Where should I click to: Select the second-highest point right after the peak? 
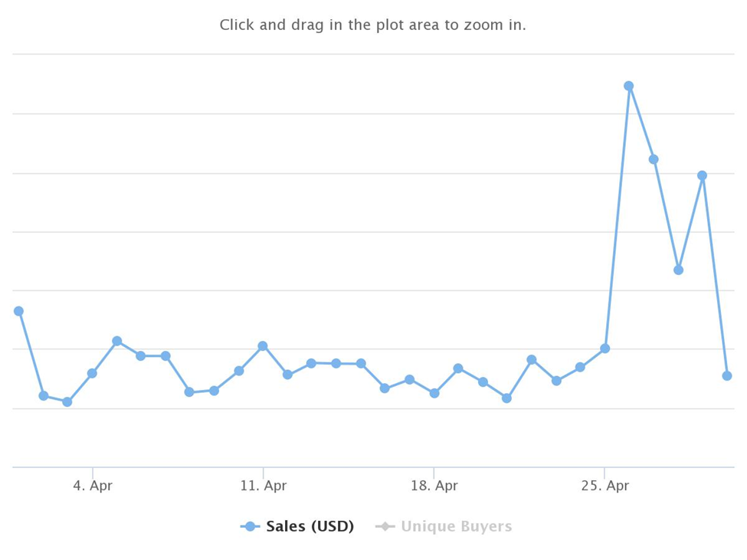(654, 159)
